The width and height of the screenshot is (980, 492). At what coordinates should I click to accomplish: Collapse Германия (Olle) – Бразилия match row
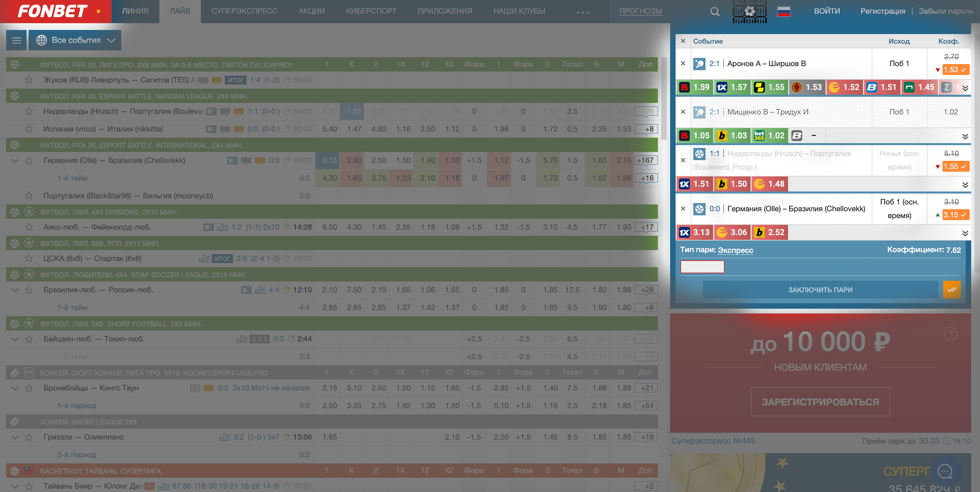point(15,160)
